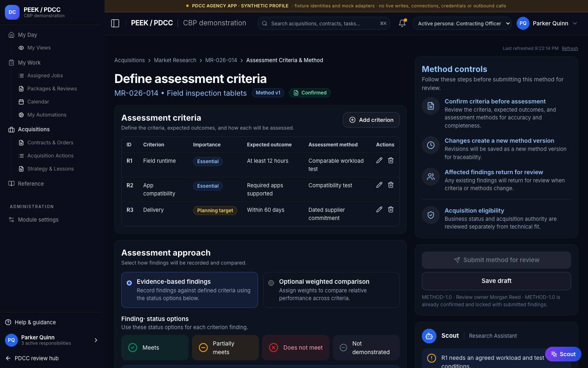
Task: Click the R1 warning icon in Scout panel
Action: point(431,358)
